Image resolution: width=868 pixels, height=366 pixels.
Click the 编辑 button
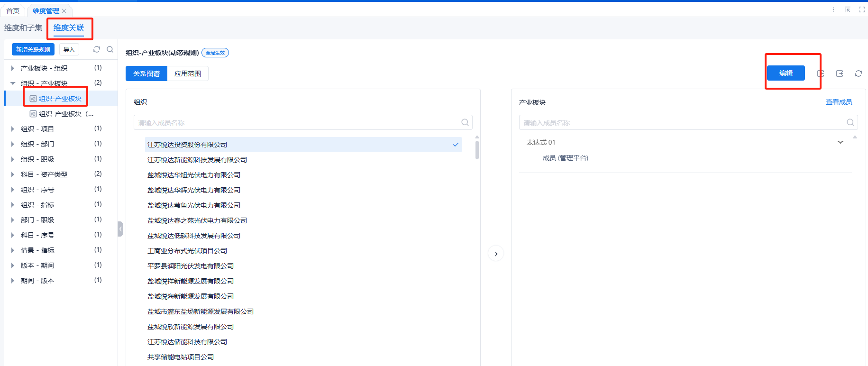(x=786, y=73)
